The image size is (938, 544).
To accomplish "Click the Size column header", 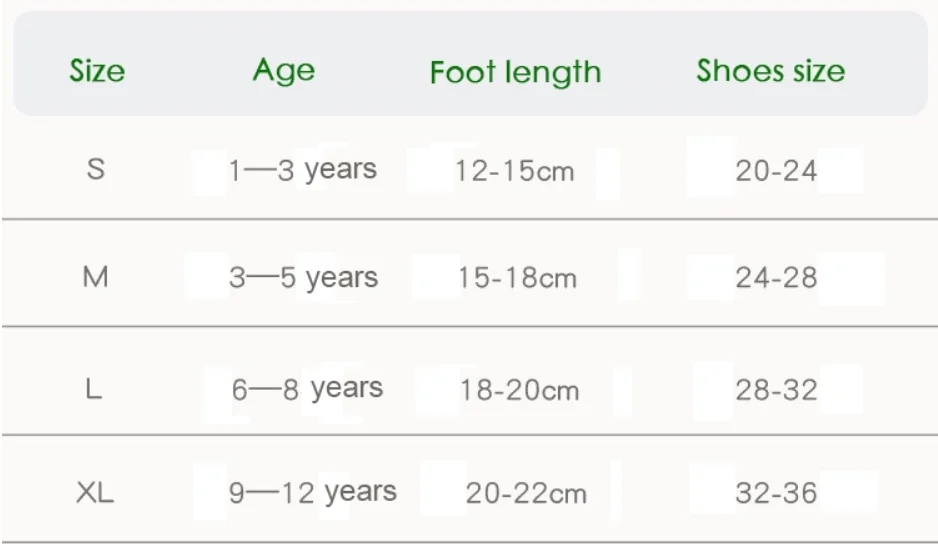I will (x=97, y=71).
